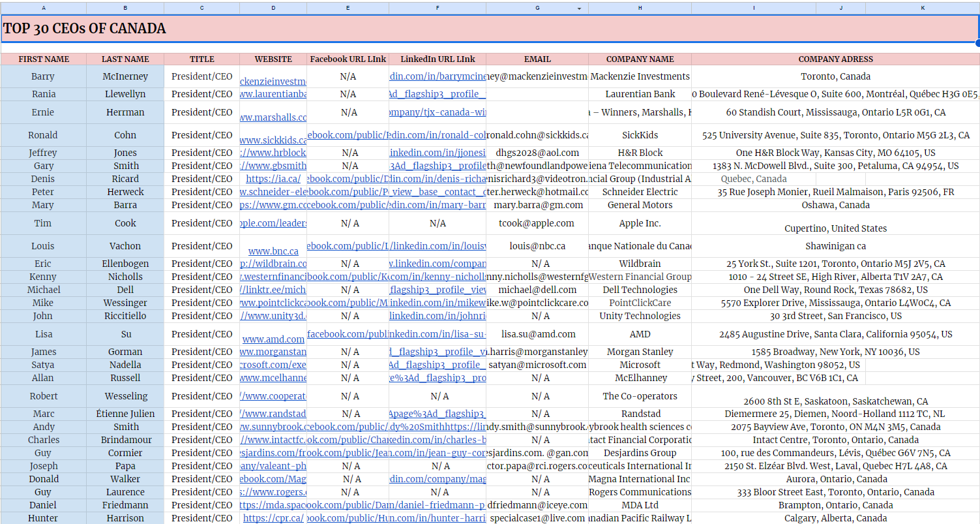Select column A header

[44, 8]
